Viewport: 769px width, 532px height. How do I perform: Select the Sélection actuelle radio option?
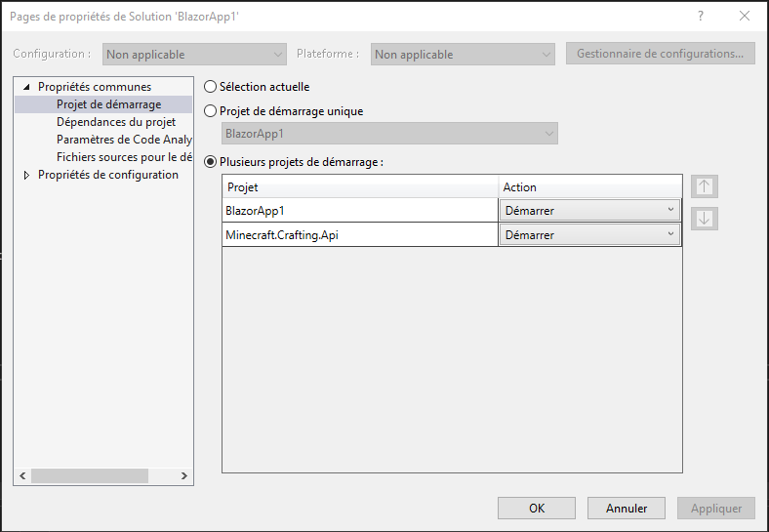211,87
